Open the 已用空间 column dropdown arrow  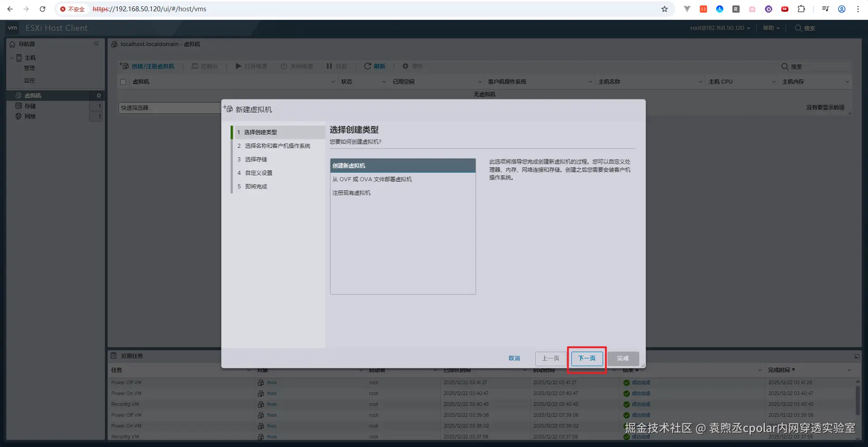click(480, 82)
